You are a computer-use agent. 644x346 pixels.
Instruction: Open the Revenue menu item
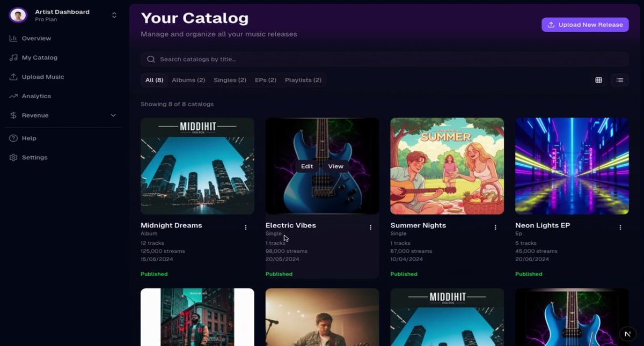coord(35,115)
